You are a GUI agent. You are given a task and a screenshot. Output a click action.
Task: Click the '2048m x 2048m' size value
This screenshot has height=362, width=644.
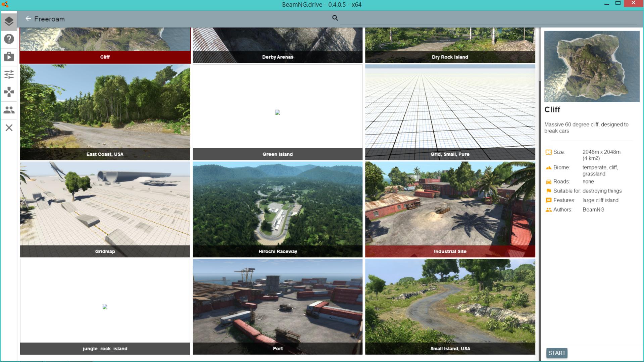601,152
